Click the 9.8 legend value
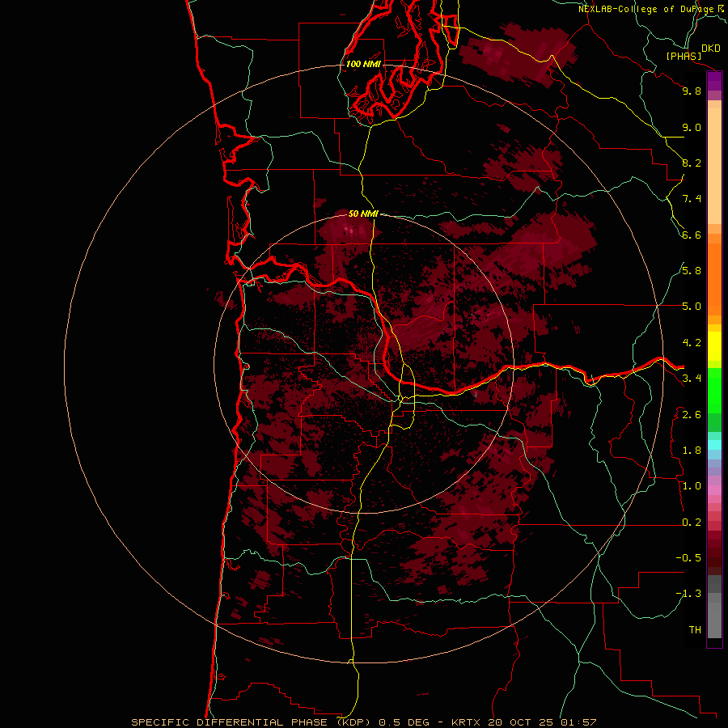This screenshot has height=728, width=728. coord(692,91)
